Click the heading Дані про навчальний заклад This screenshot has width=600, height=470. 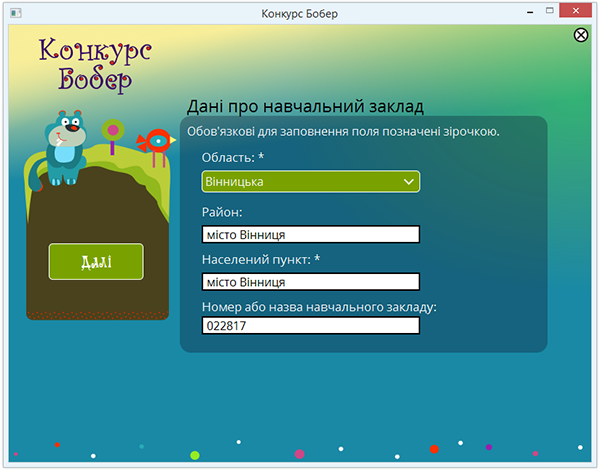pyautogui.click(x=306, y=106)
